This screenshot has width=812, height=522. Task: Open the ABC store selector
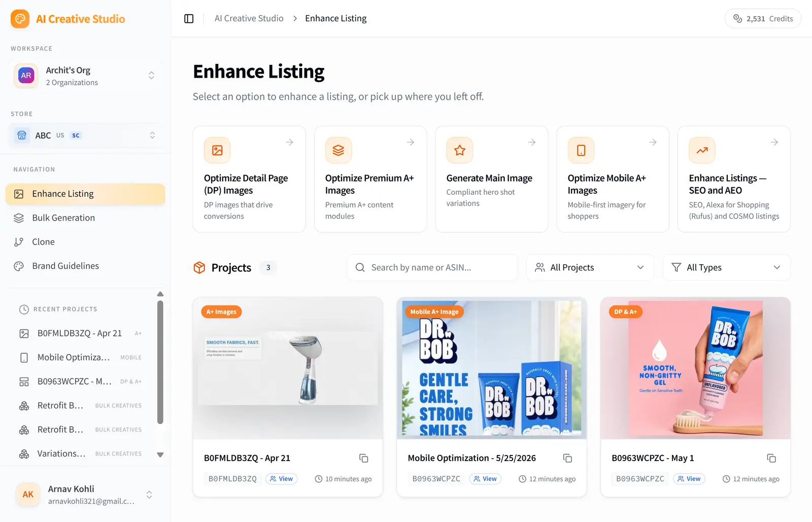pos(85,135)
